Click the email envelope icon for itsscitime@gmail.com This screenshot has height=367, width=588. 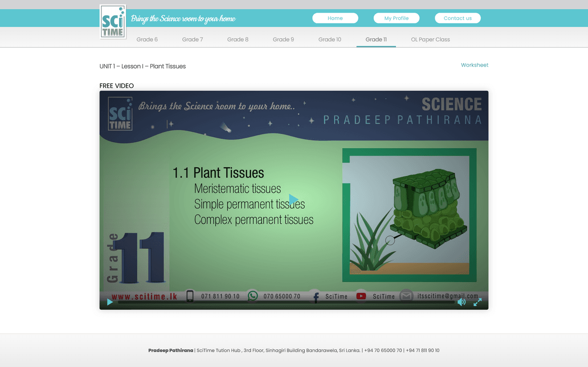point(406,296)
